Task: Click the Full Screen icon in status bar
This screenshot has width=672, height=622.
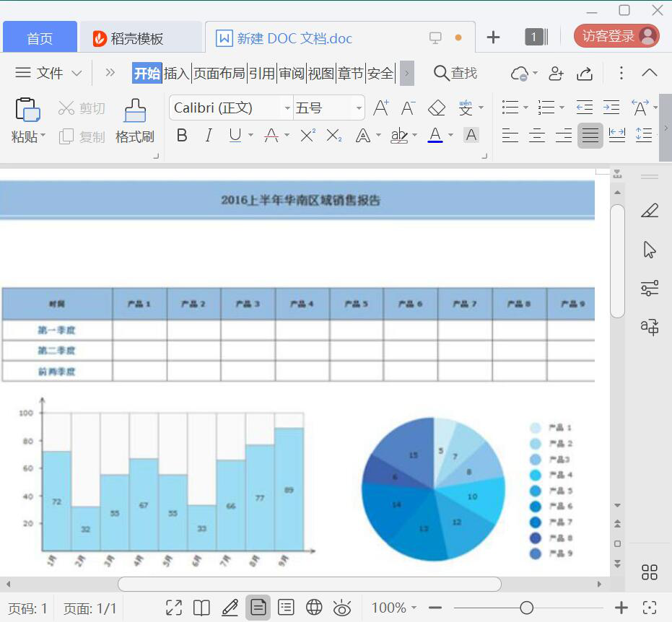Action: 173,608
